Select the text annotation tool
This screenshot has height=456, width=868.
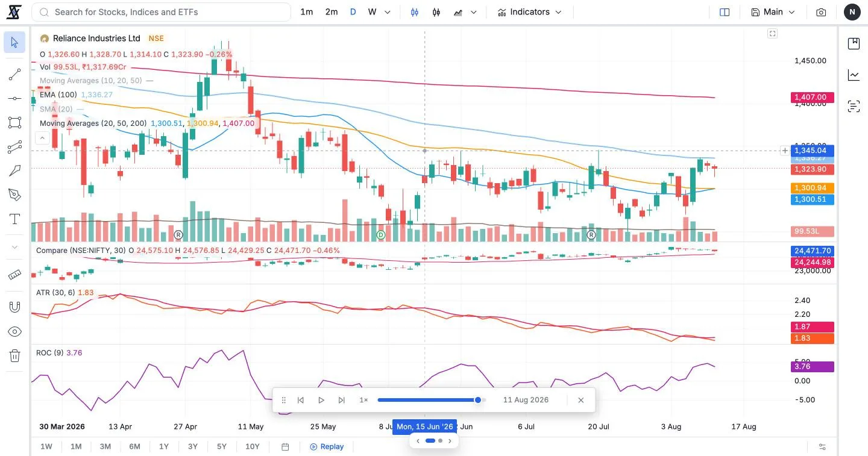pos(14,219)
